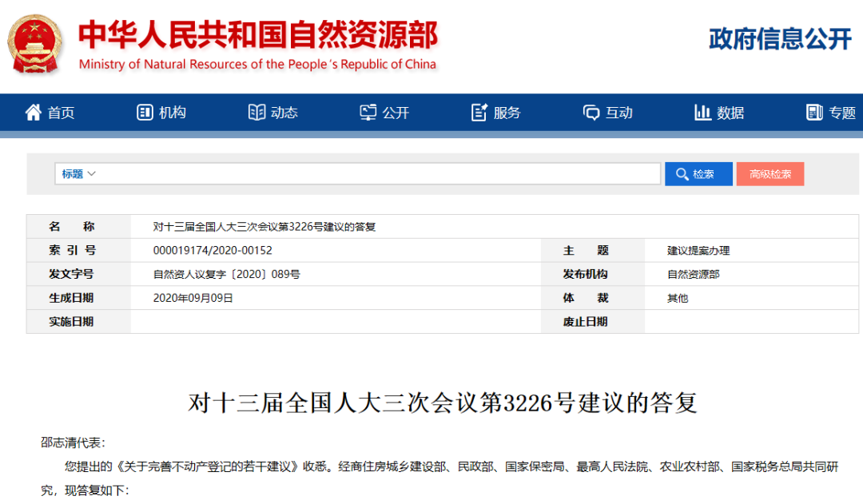
Task: Click the 建议提案办理 subject value
Action: (698, 251)
